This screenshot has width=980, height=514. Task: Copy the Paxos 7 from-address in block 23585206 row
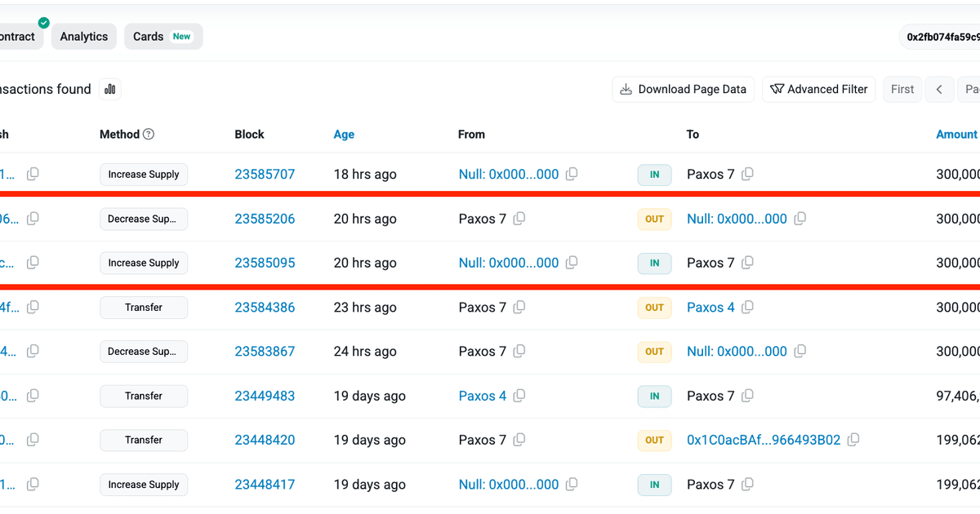coord(519,218)
